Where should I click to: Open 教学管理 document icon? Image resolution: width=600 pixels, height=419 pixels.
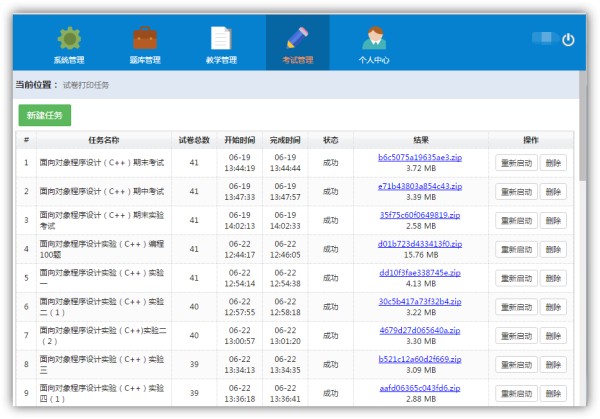(221, 40)
